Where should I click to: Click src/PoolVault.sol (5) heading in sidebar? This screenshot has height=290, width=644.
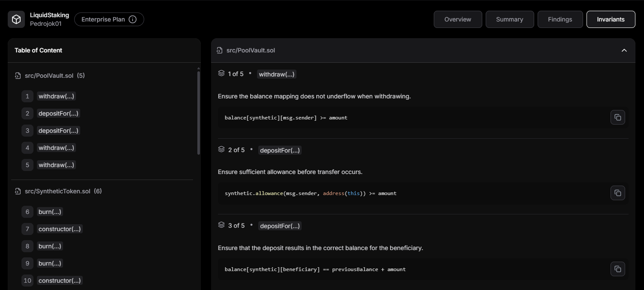point(54,76)
